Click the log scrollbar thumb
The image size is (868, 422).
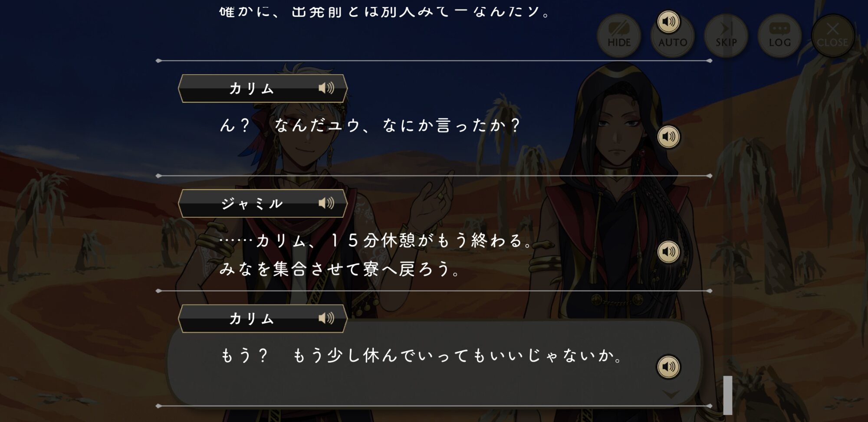coord(728,395)
